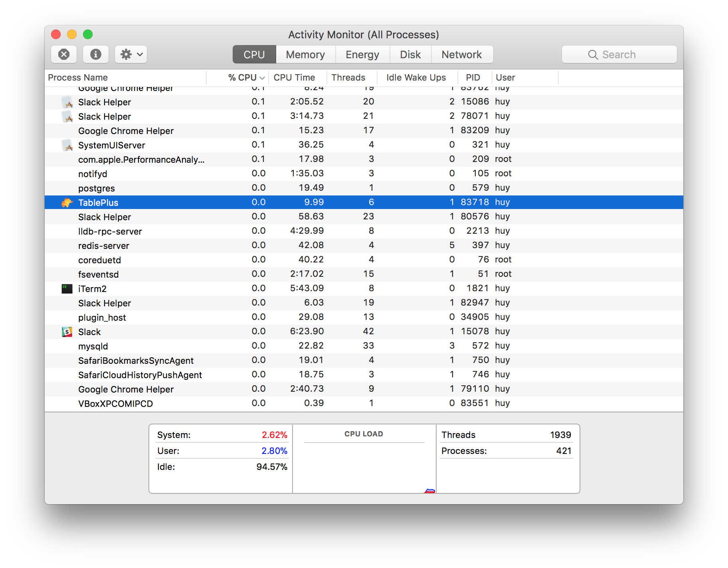The width and height of the screenshot is (728, 568).
Task: Switch to the Memory tab
Action: tap(305, 54)
